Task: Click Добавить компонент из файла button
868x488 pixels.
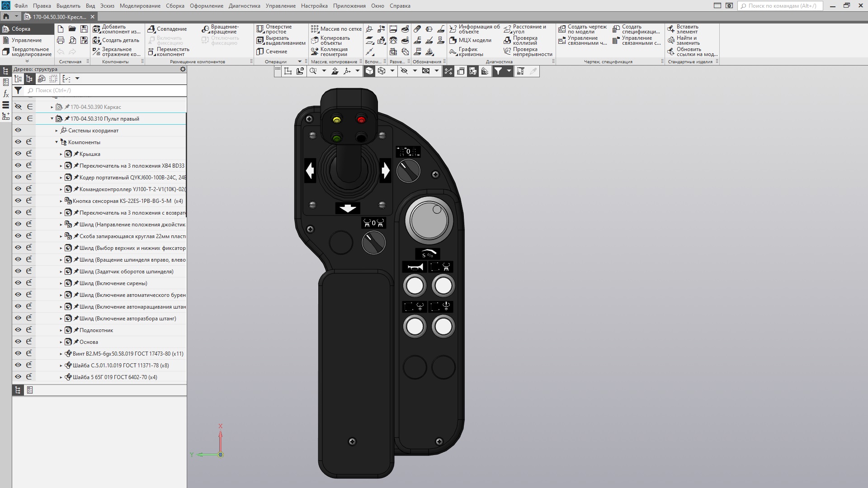Action: click(116, 29)
